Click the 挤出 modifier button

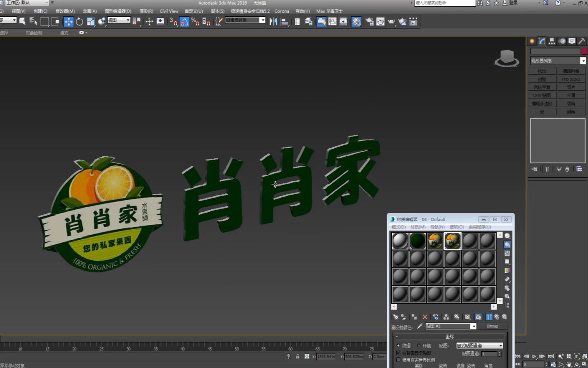(x=542, y=71)
